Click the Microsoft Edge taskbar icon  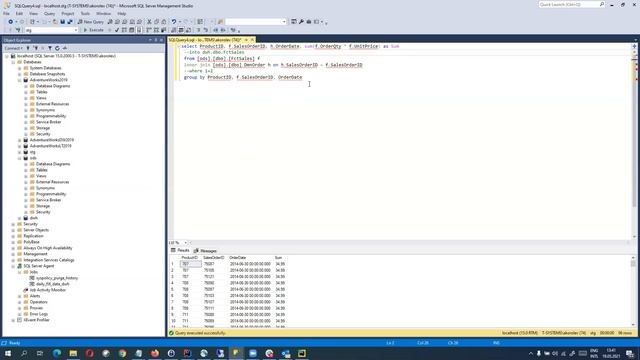coord(57,353)
